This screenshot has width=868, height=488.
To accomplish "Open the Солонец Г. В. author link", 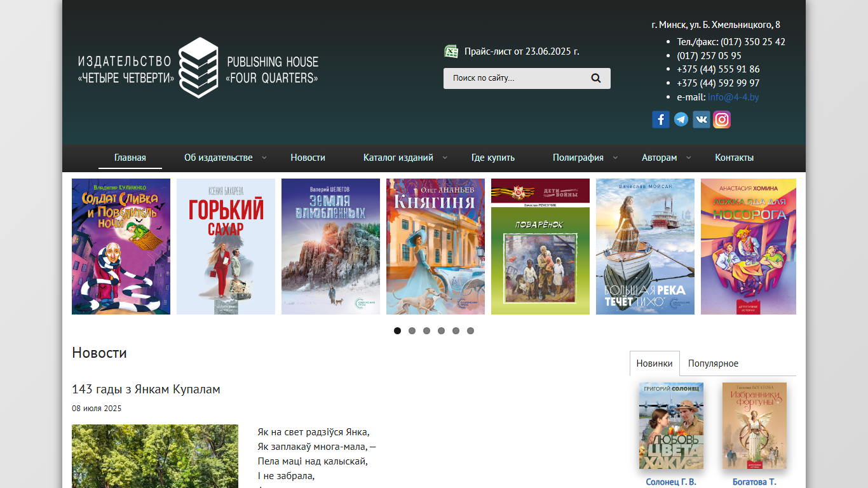I will click(671, 482).
